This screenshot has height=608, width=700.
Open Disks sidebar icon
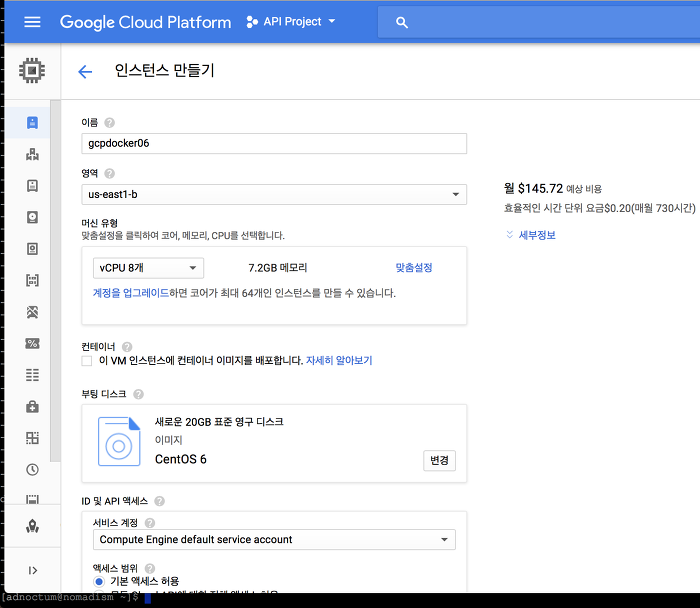[32, 217]
